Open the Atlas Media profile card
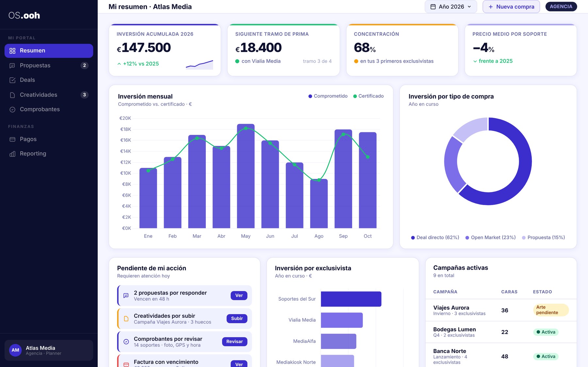Viewport: 588px width, 367px height. pos(49,350)
